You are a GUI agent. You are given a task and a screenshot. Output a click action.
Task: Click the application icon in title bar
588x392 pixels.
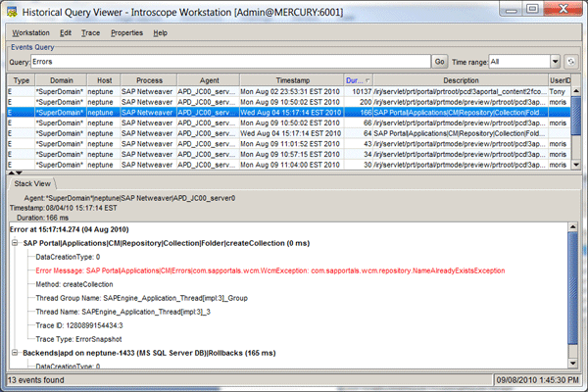(11, 11)
